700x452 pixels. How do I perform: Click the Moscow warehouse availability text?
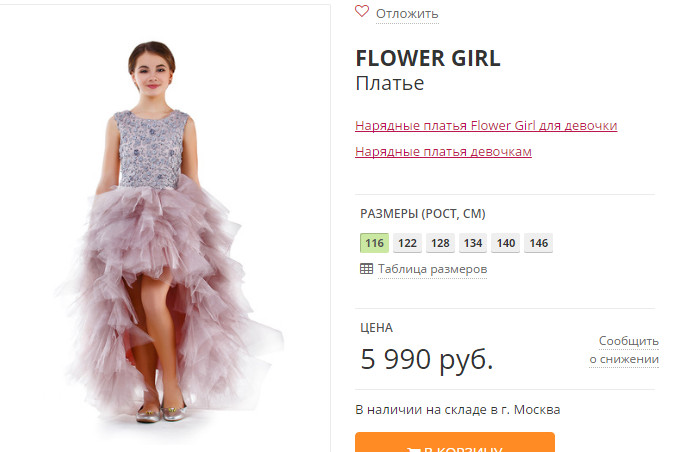coord(458,410)
